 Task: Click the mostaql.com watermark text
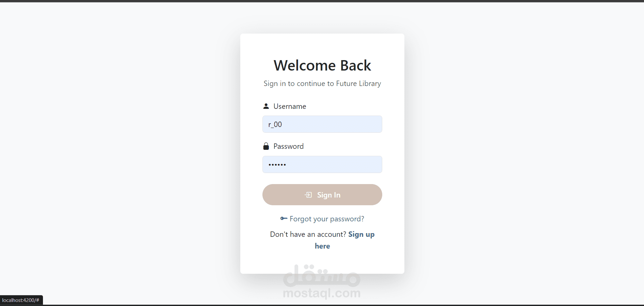[x=322, y=293]
